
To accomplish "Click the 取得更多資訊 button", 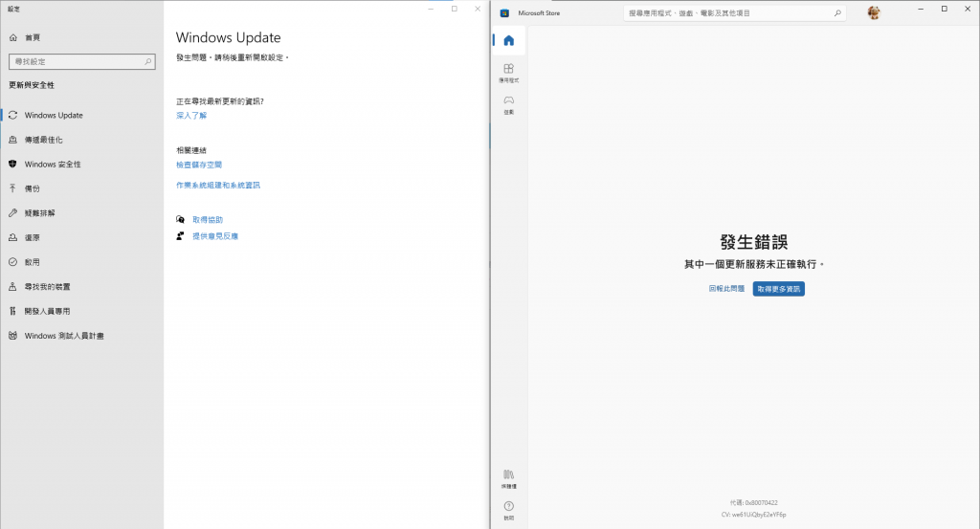I will tap(779, 289).
